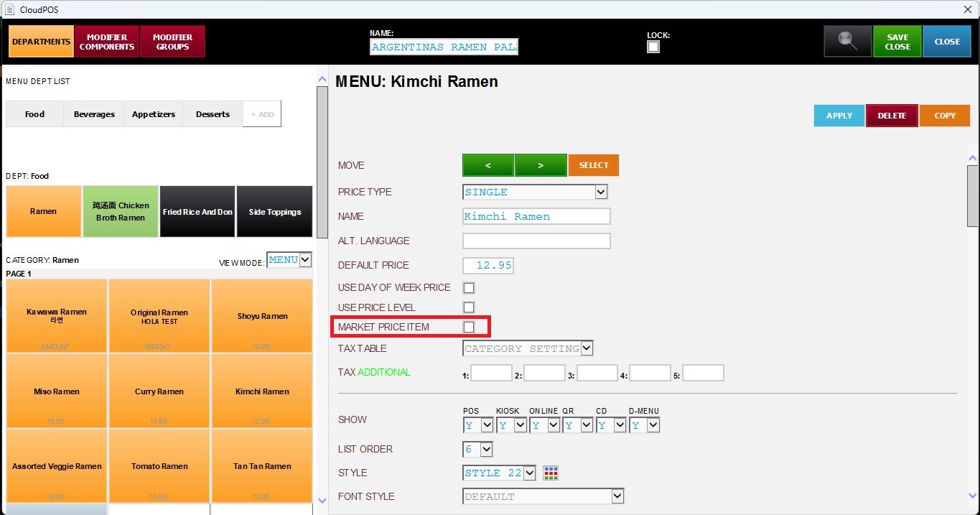Open the POS show dropdown
The image size is (980, 515).
(478, 425)
